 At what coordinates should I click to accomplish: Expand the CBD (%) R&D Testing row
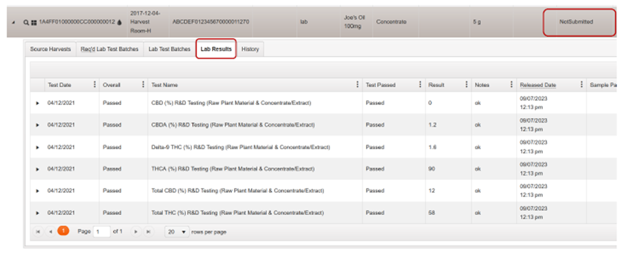(37, 103)
